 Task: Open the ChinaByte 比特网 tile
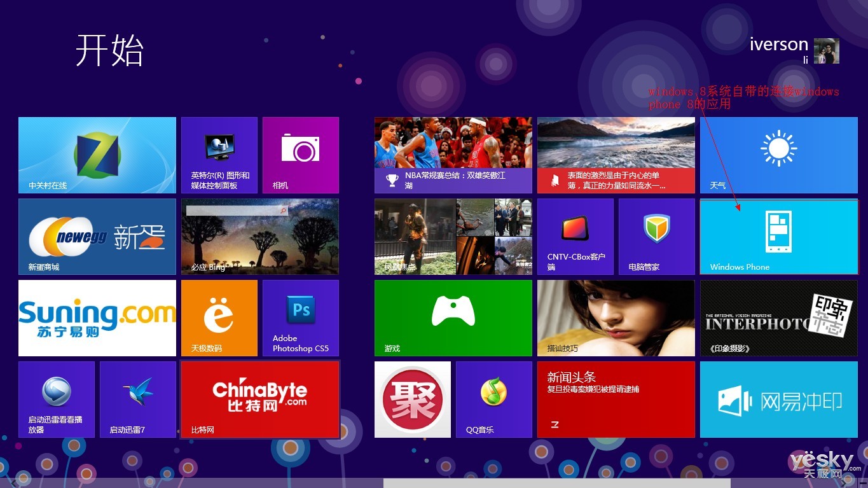tap(260, 400)
